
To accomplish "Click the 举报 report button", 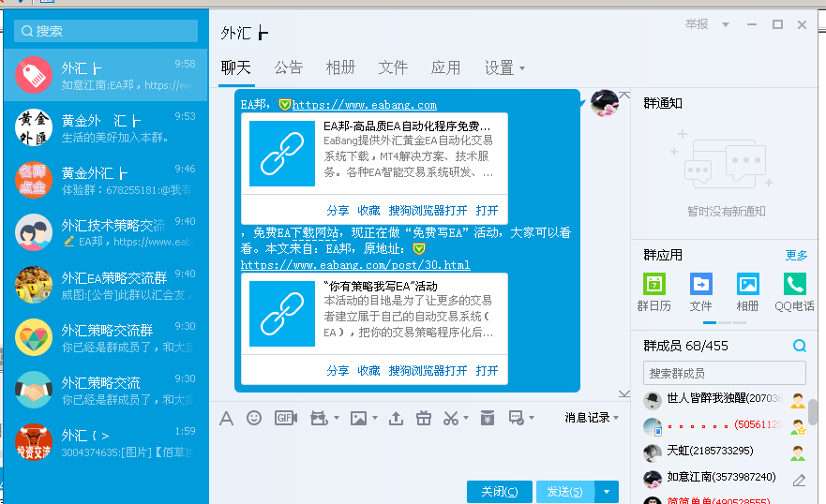I will click(x=697, y=24).
